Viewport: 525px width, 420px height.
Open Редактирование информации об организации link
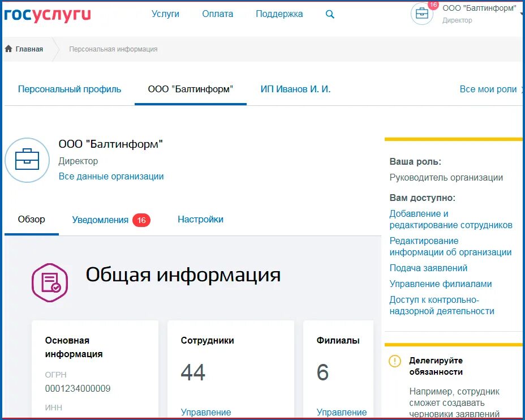pos(450,246)
